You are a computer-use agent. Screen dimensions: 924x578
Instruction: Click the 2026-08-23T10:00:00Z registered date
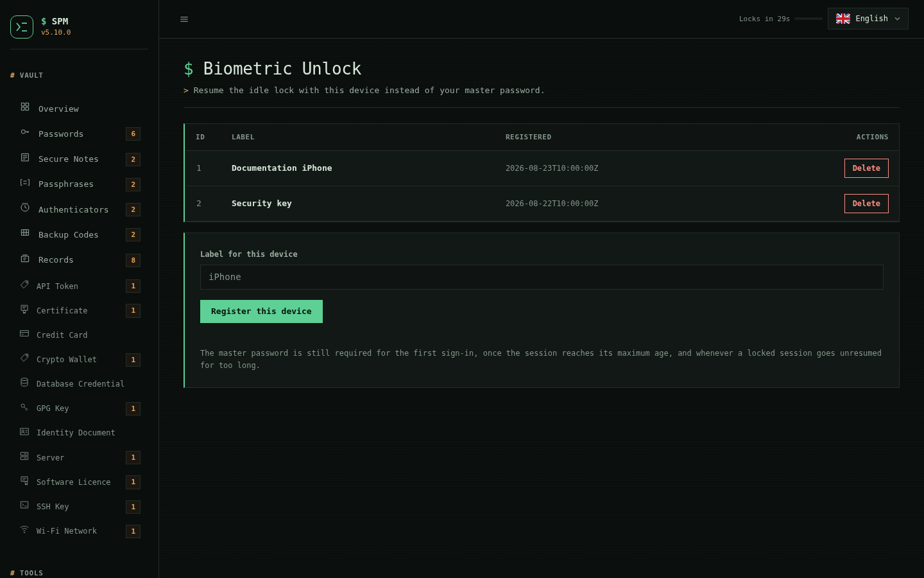[552, 168]
